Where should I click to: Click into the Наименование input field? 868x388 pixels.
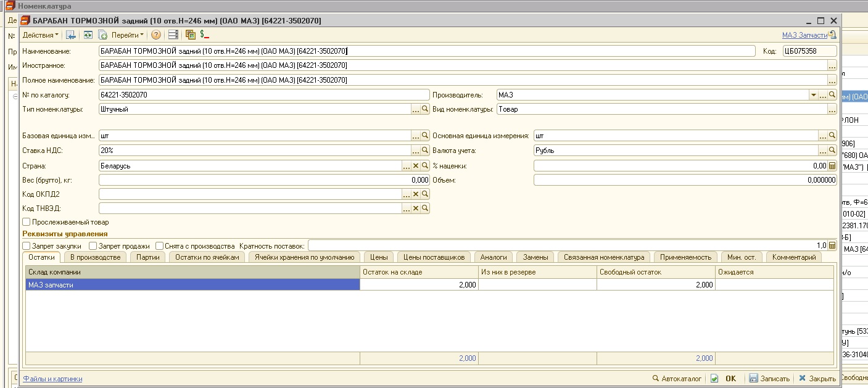click(427, 51)
